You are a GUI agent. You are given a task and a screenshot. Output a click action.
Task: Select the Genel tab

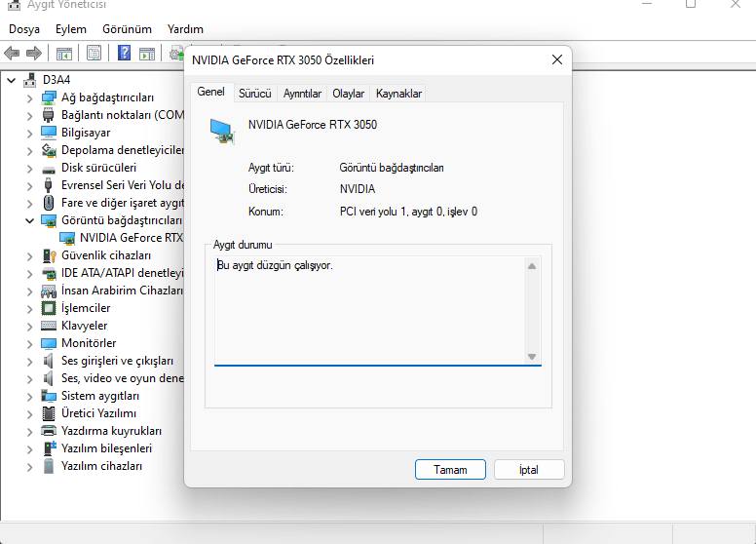coord(211,92)
